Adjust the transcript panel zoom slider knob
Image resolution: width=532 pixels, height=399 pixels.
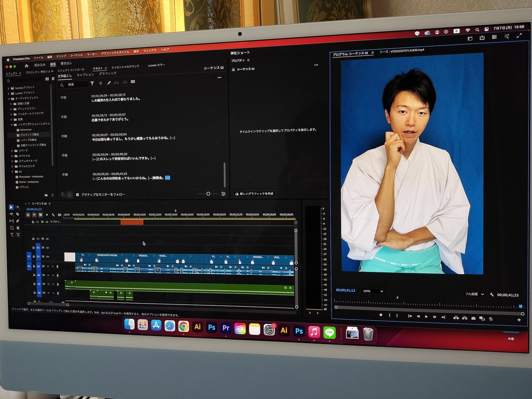208,194
